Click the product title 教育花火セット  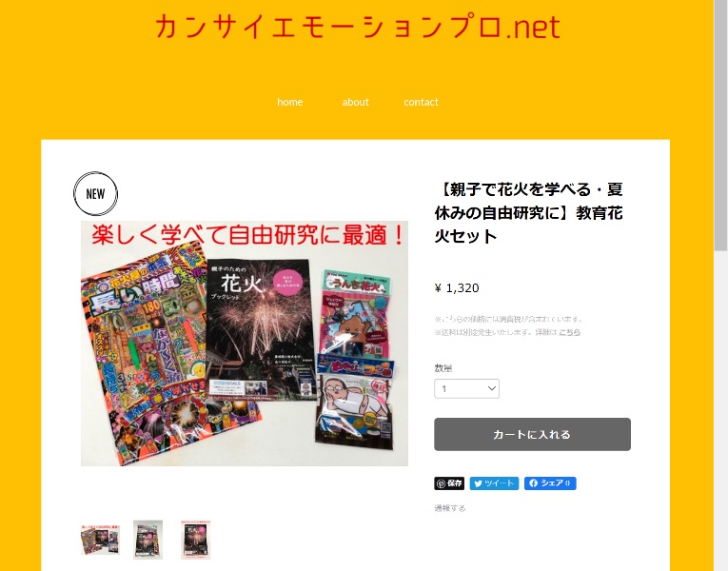[x=529, y=212]
